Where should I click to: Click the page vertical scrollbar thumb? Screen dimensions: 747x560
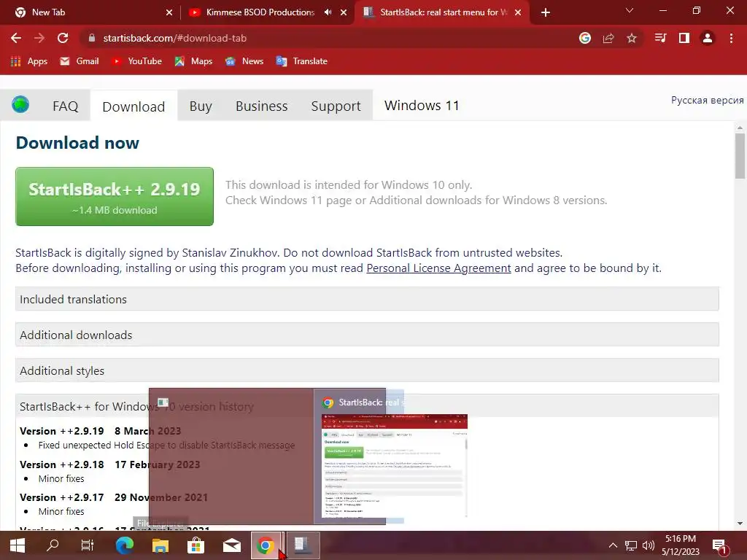click(x=740, y=155)
